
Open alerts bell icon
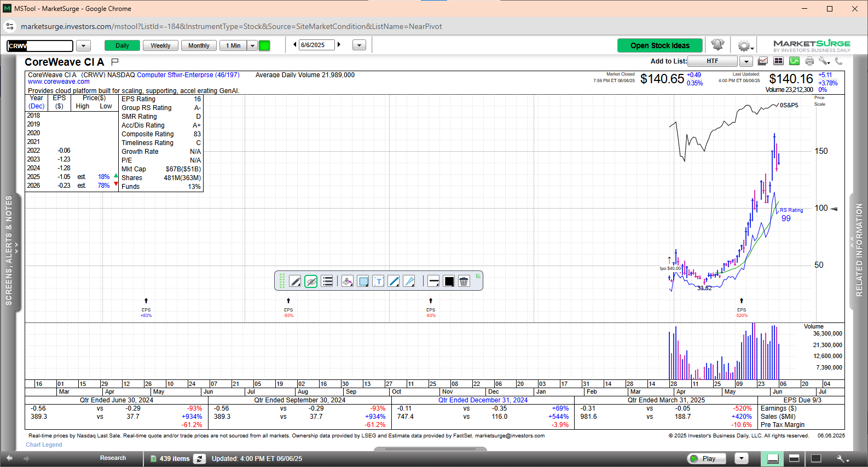(x=717, y=45)
